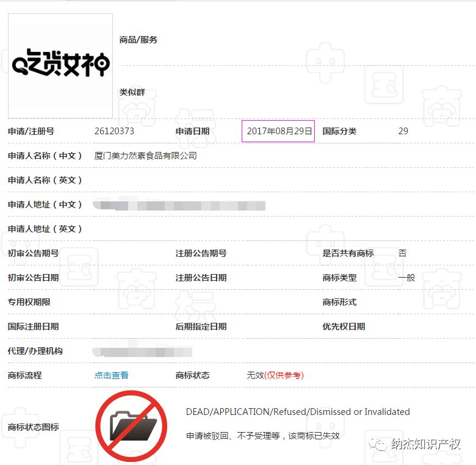
Task: Click the 优先权日期 label
Action: click(x=344, y=326)
